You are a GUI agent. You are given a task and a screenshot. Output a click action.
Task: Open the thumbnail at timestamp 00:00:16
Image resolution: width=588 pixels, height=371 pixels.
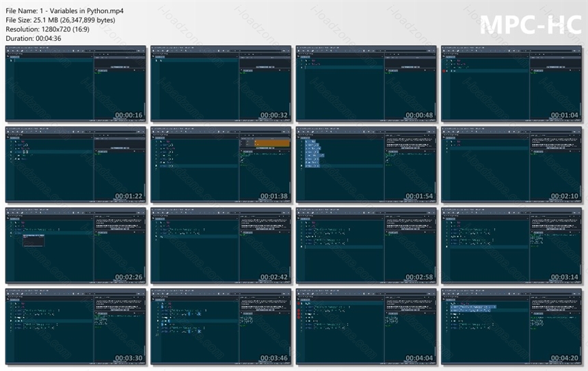point(76,84)
